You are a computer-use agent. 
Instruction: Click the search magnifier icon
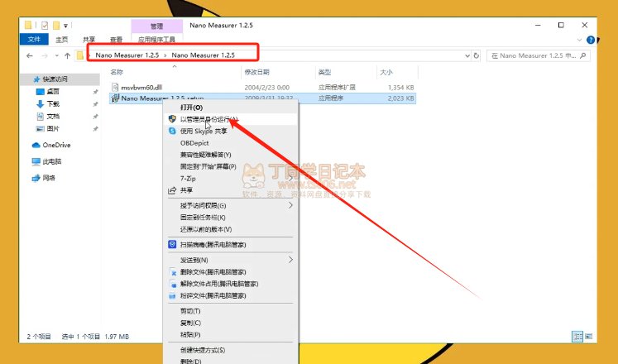coord(583,56)
